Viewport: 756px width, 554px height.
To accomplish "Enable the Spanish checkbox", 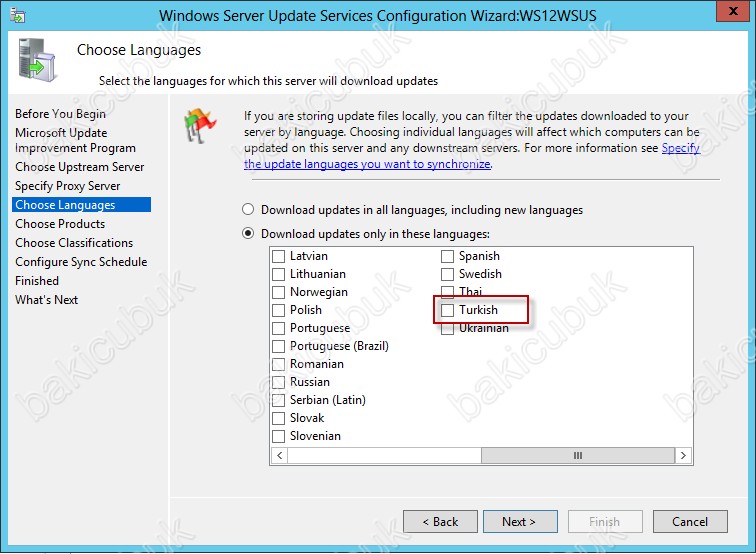I will coord(447,256).
